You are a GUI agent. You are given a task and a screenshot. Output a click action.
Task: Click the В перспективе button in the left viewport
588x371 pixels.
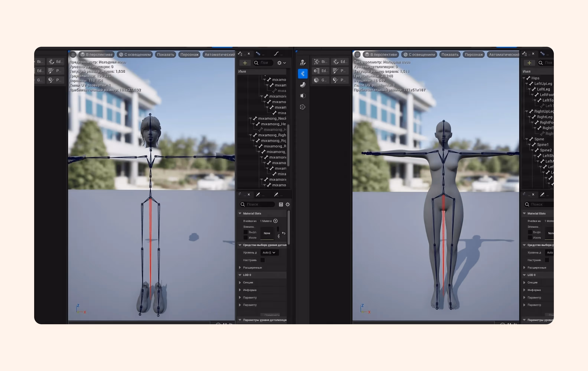click(97, 54)
